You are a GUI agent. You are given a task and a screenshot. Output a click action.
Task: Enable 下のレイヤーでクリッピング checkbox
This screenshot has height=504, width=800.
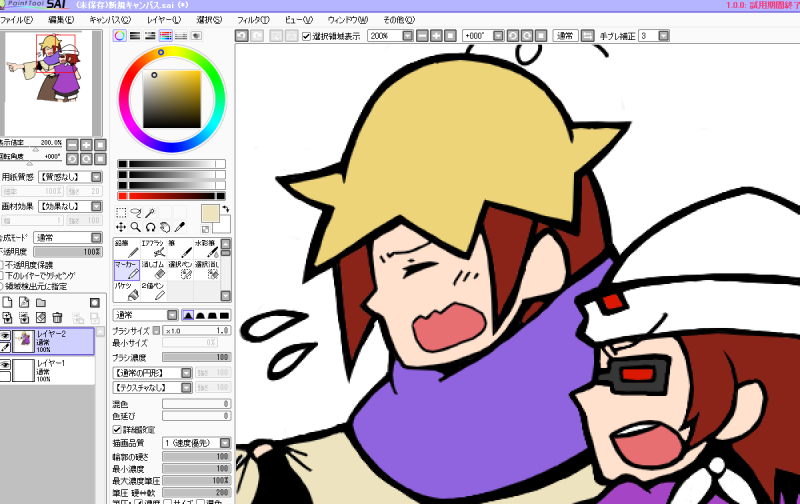(2, 275)
